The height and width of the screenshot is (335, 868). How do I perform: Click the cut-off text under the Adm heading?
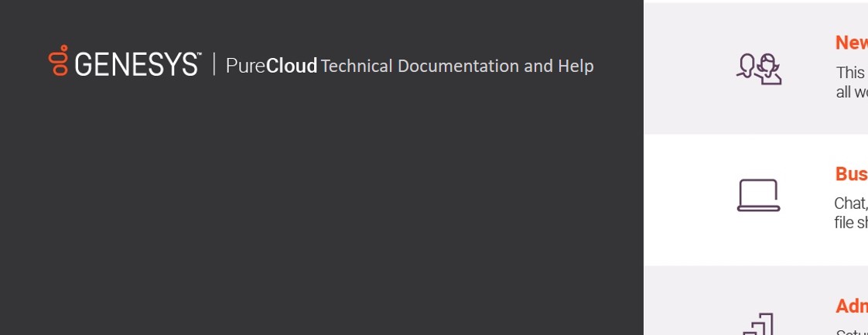[851, 331]
